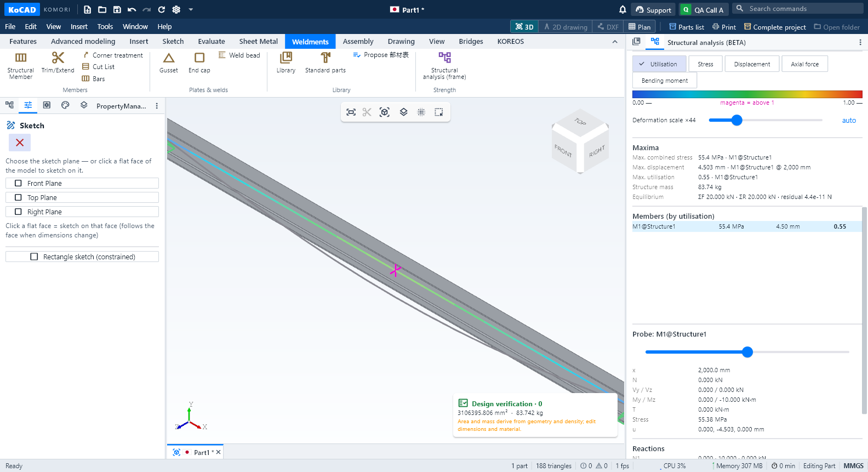The height and width of the screenshot is (472, 868).
Task: Check the Front Plane option
Action: click(x=82, y=183)
